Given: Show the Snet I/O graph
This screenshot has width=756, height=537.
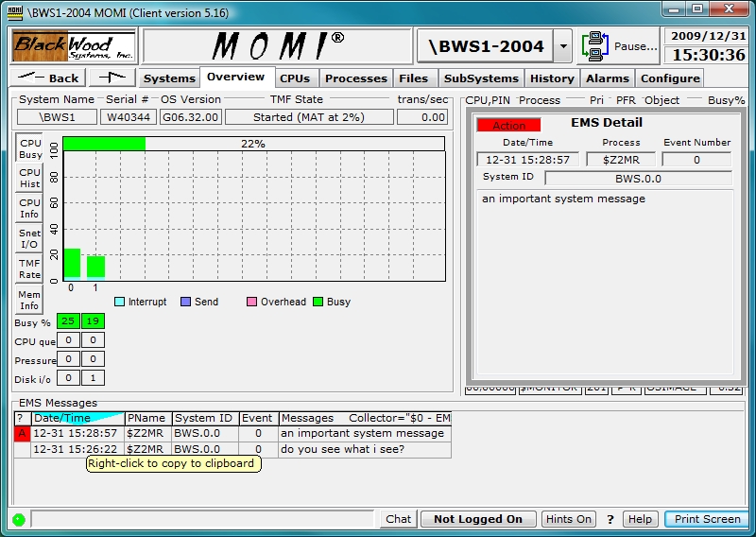Looking at the screenshot, I should (x=29, y=238).
